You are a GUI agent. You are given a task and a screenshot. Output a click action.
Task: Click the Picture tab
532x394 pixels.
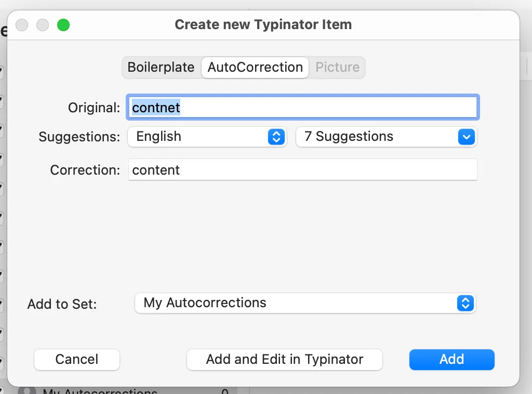337,67
